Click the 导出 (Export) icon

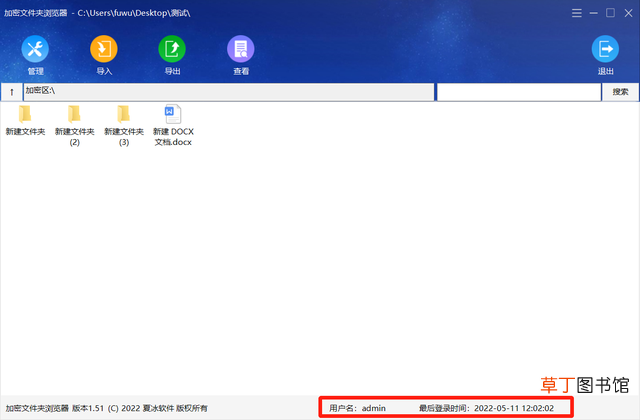(x=172, y=49)
